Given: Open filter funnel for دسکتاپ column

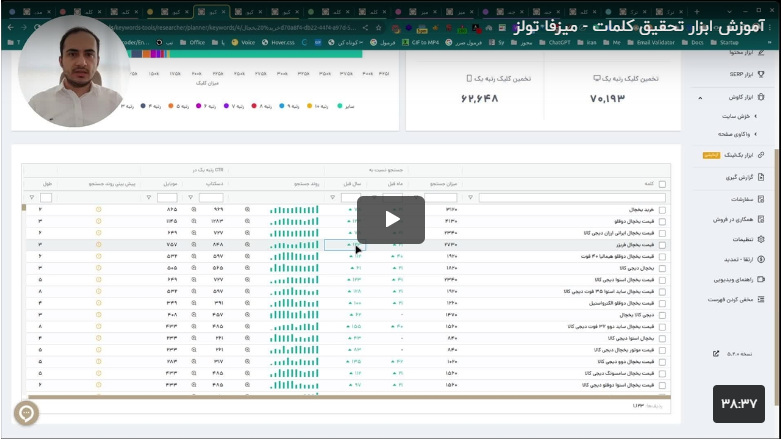Looking at the screenshot, I should click(x=190, y=198).
